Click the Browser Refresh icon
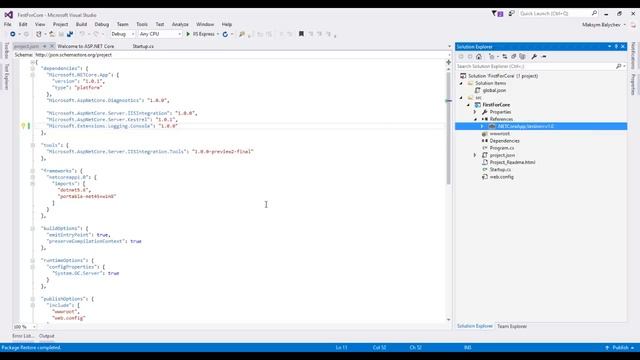Screen dimensions: 640x360 [225, 34]
